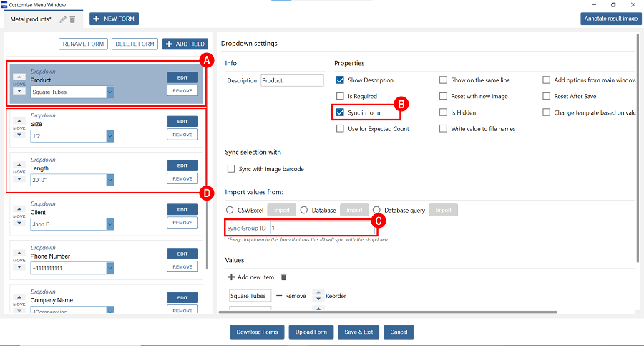Open the Phone Number dropdown
This screenshot has height=346, width=644.
point(110,267)
